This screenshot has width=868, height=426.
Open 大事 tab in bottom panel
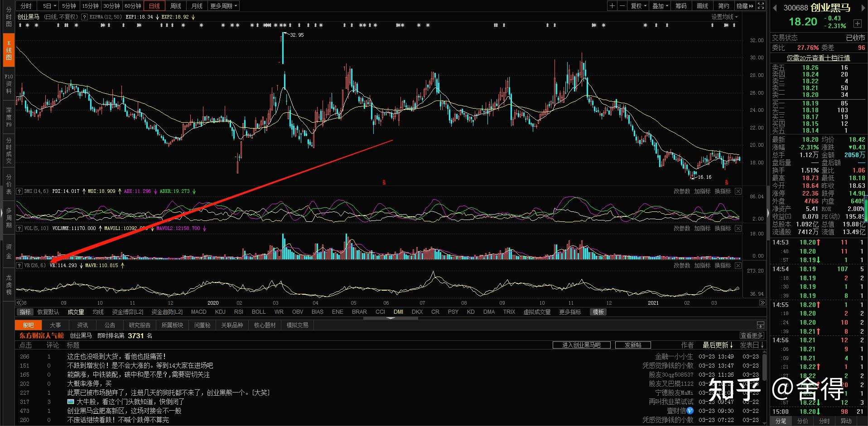55,325
